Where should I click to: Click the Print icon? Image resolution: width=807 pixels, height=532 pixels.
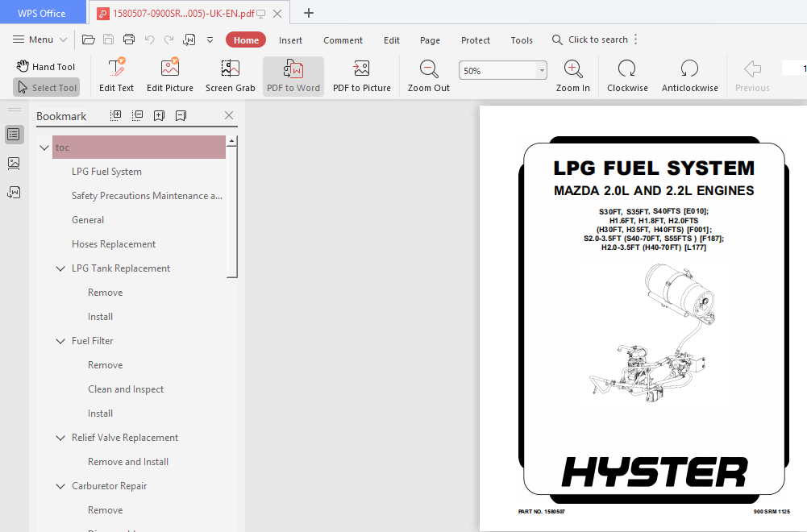click(x=129, y=39)
